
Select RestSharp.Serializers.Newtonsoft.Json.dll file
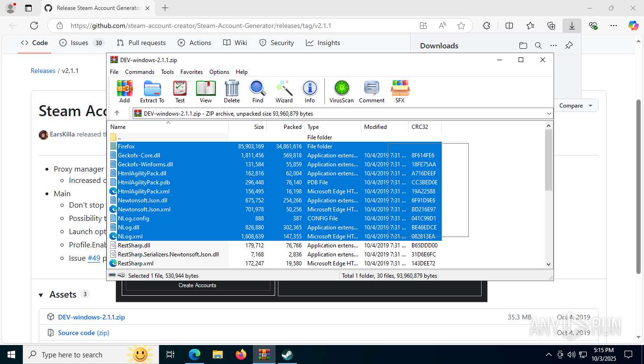pos(275,255)
